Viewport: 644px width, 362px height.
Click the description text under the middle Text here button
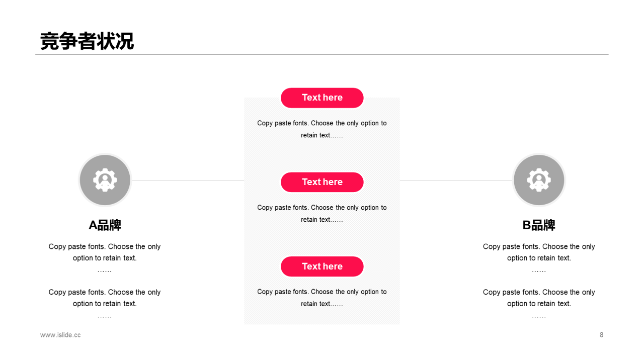pyautogui.click(x=322, y=213)
